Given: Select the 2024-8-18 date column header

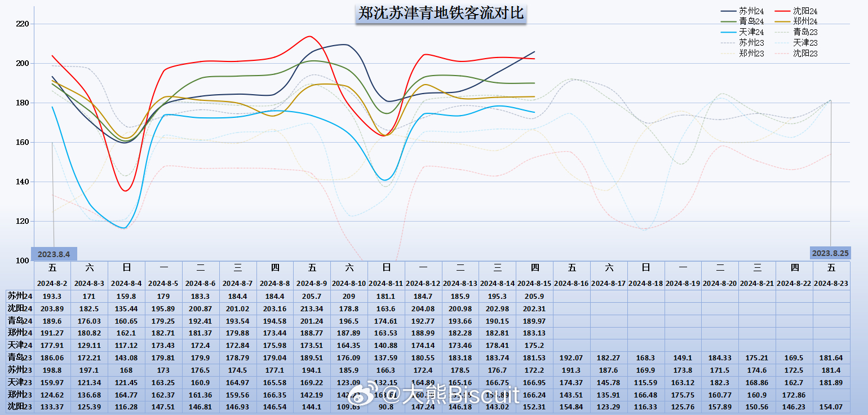Looking at the screenshot, I should 645,283.
